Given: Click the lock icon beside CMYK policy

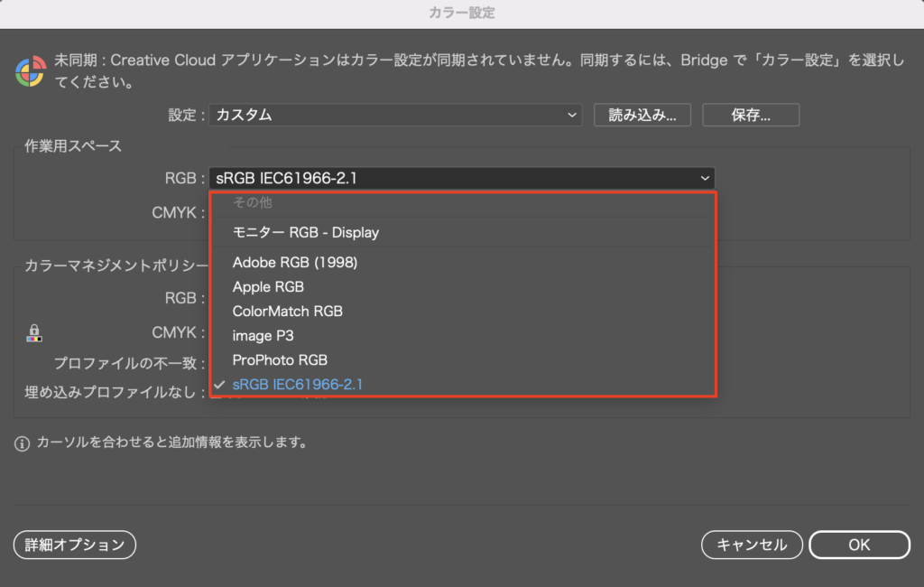Looking at the screenshot, I should tap(34, 333).
